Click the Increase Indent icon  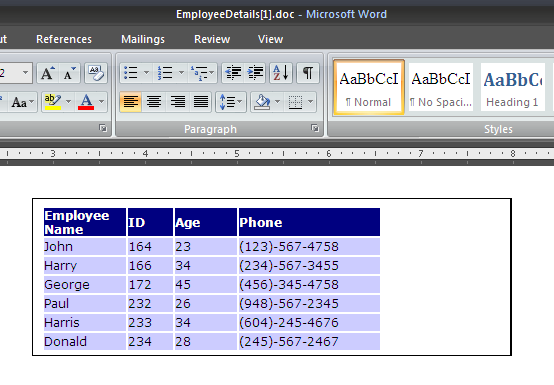[255, 73]
